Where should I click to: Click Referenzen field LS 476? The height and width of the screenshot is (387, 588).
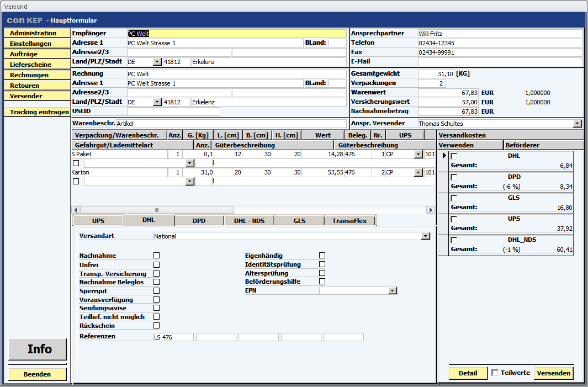(x=173, y=337)
